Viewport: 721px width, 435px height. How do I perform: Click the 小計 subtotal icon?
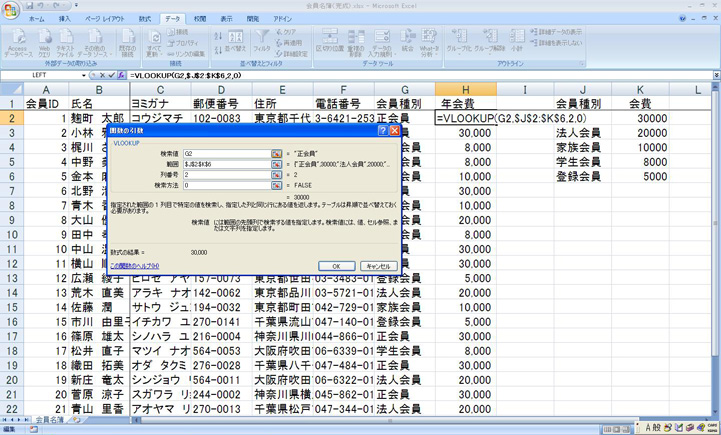click(517, 41)
